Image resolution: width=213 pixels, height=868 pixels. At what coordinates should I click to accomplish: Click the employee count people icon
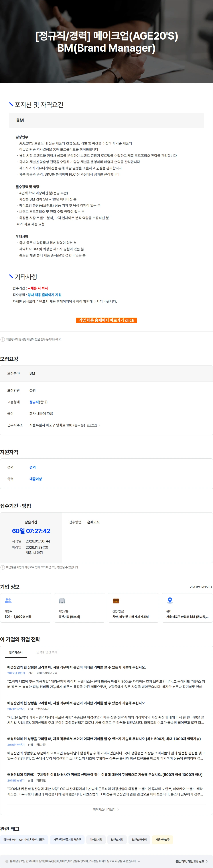(x=8, y=601)
